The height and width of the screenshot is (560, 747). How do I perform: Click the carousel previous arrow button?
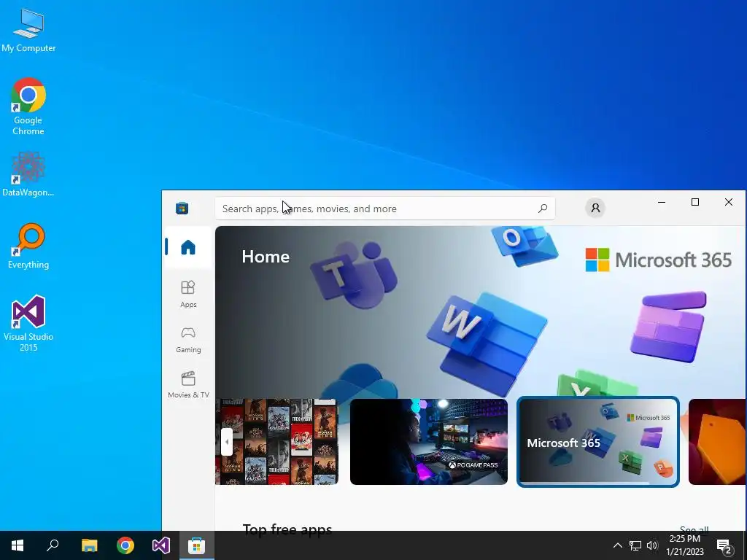tap(227, 441)
